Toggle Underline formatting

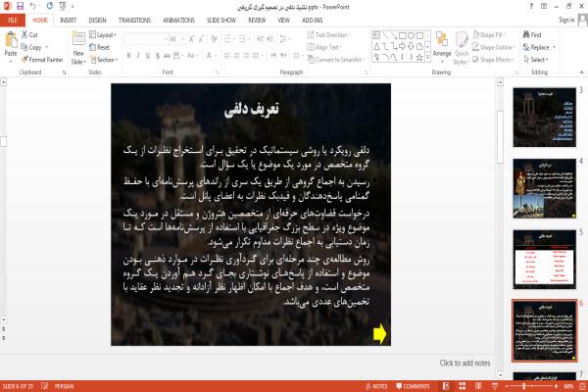tap(148, 56)
